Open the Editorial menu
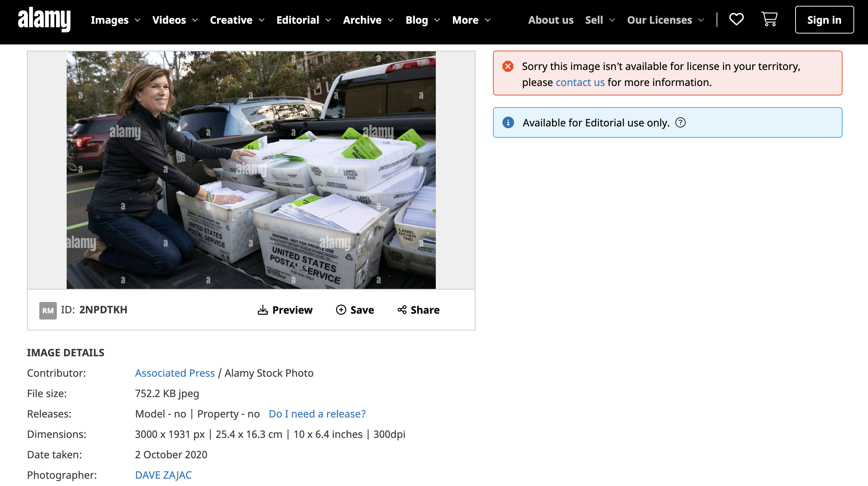 tap(304, 20)
